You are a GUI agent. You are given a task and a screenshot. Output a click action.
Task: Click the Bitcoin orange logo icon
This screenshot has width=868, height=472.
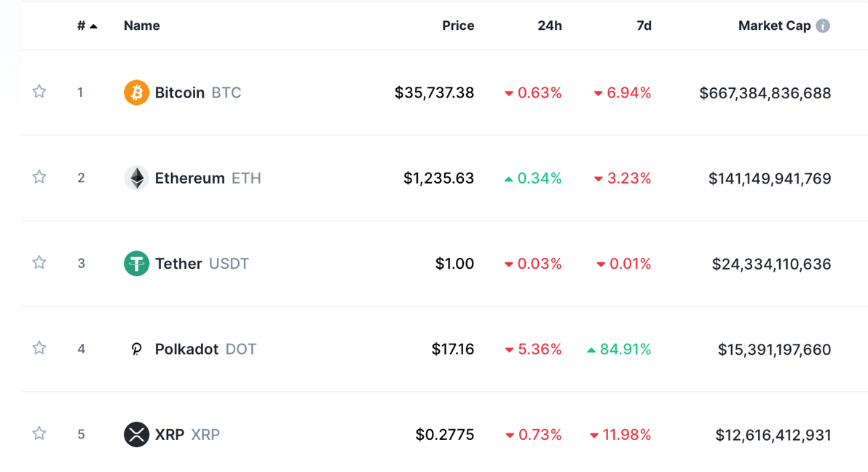136,93
